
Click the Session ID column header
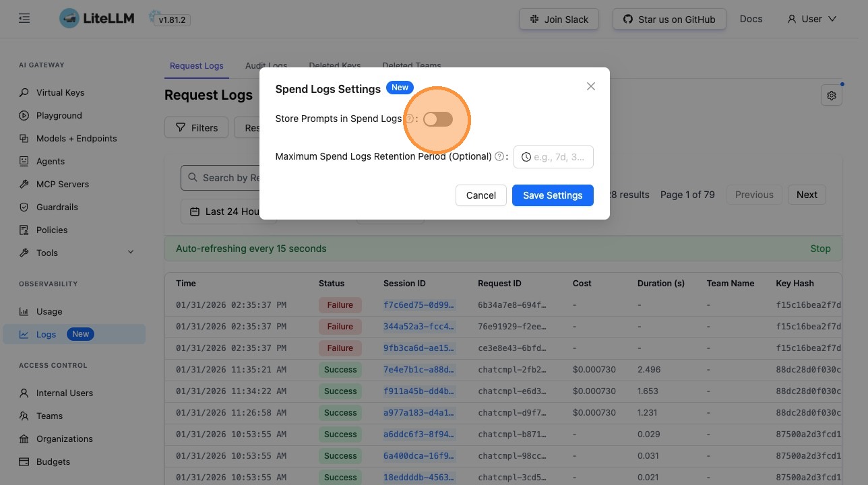click(x=404, y=284)
